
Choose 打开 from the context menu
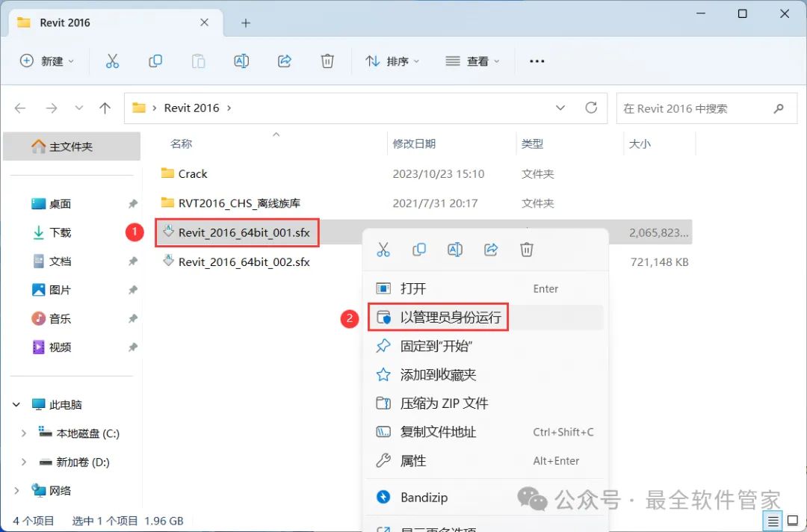click(x=485, y=288)
